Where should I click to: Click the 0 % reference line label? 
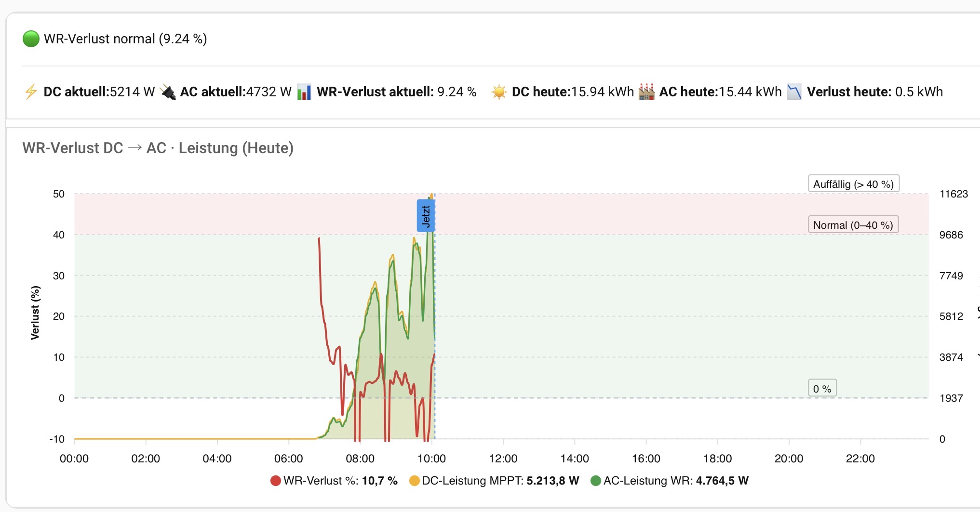point(822,389)
